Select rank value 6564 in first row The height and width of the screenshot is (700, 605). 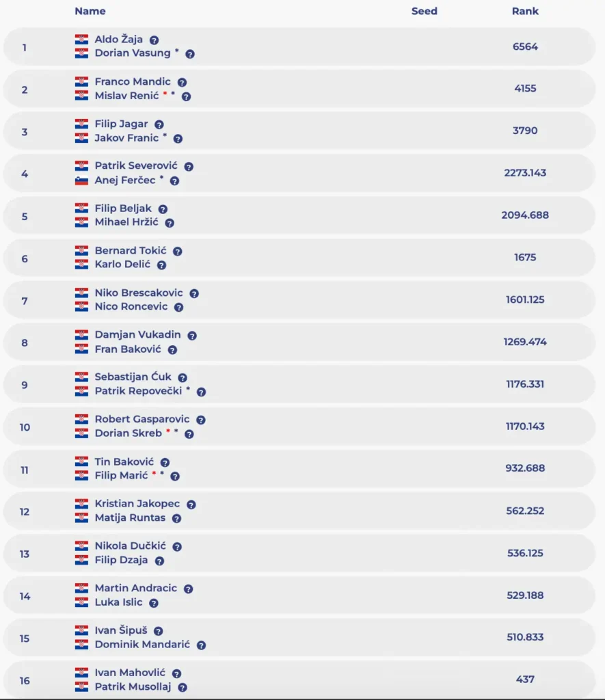pos(525,46)
